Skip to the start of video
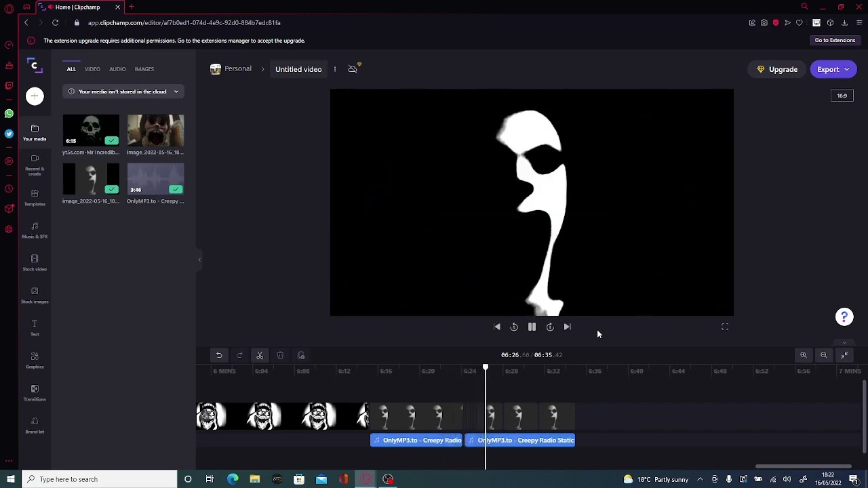868x488 pixels. (x=496, y=327)
